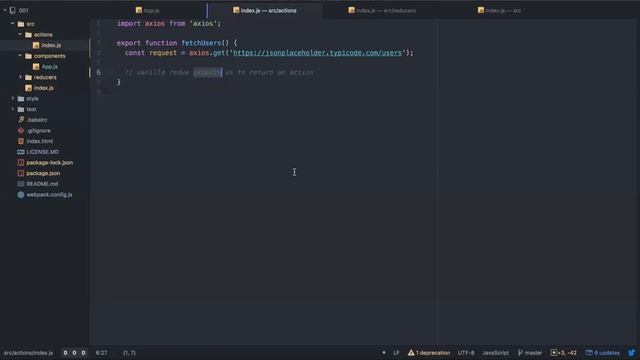Click the closing brace on line 7
Viewport: 640px width, 360px height.
point(119,82)
